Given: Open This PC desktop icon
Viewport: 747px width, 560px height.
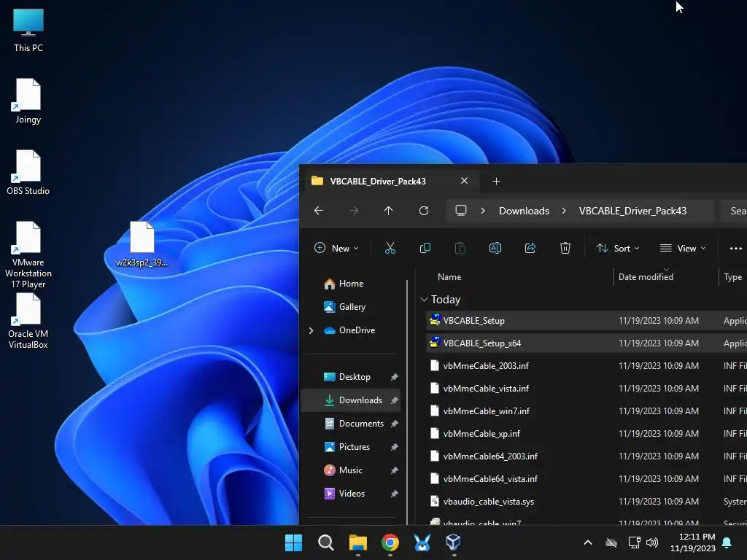Looking at the screenshot, I should [28, 29].
